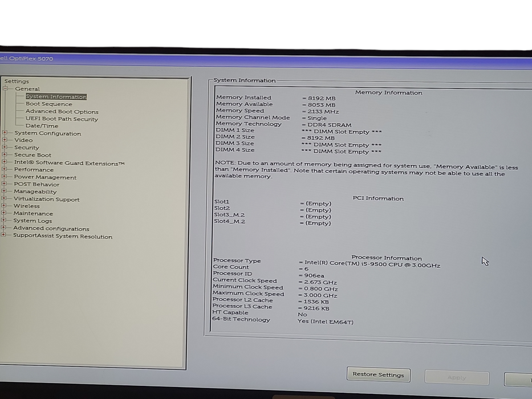
Task: Expand the Performance node
Action: point(5,169)
